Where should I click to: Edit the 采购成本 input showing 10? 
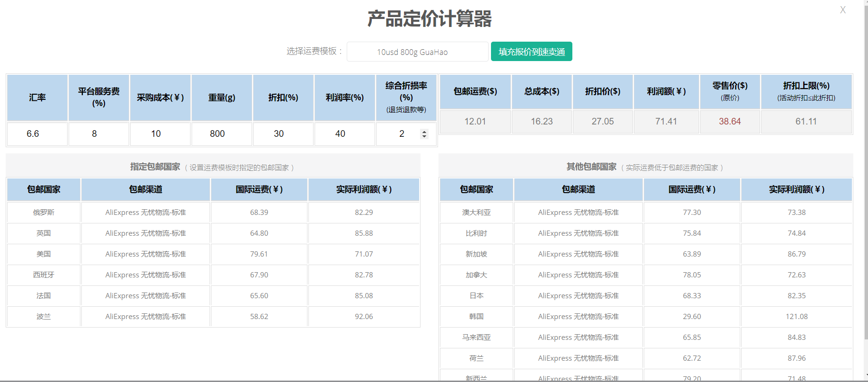point(160,134)
